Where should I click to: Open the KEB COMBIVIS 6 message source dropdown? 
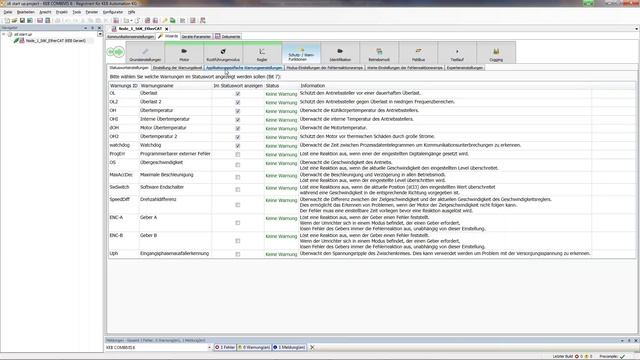coord(209,347)
